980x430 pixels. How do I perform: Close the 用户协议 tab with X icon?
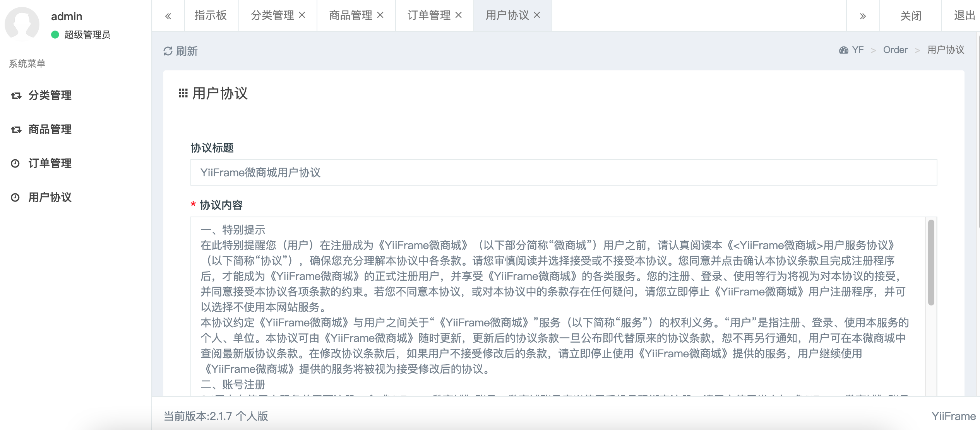[x=537, y=15]
